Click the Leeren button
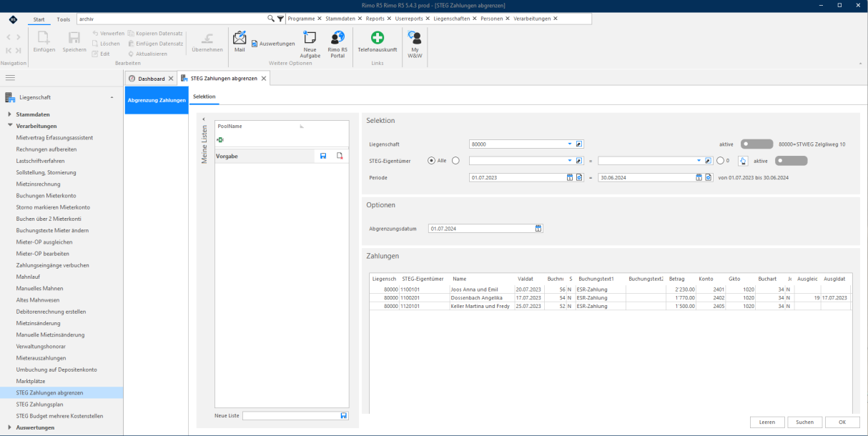Image resolution: width=868 pixels, height=436 pixels. click(767, 422)
